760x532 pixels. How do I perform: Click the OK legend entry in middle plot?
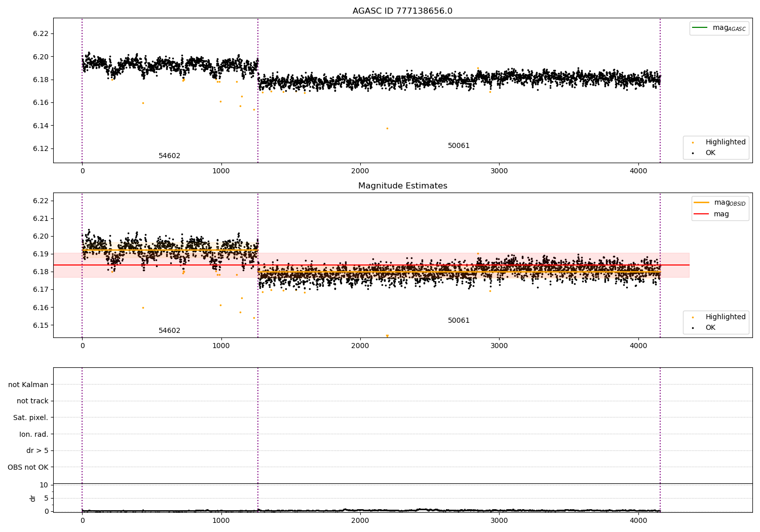(710, 328)
